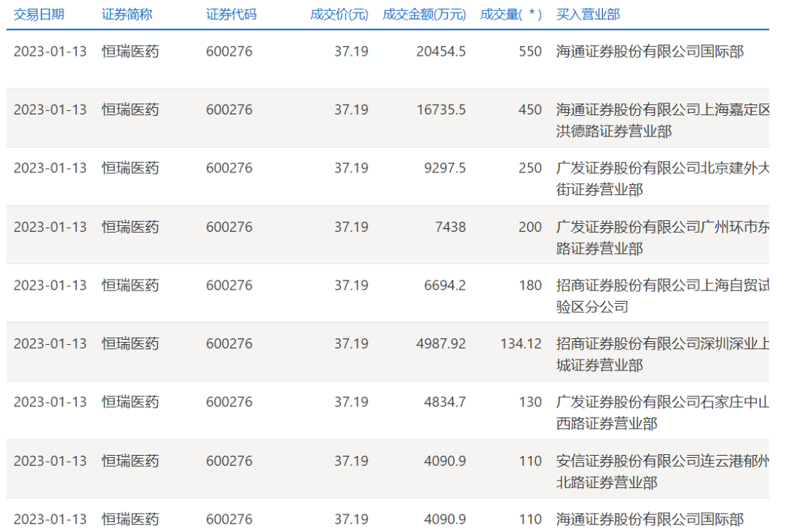Click 广发证券股份有限公司北京建外大街证券营业部 buyer cell
This screenshot has height=532, width=793.
point(663,179)
